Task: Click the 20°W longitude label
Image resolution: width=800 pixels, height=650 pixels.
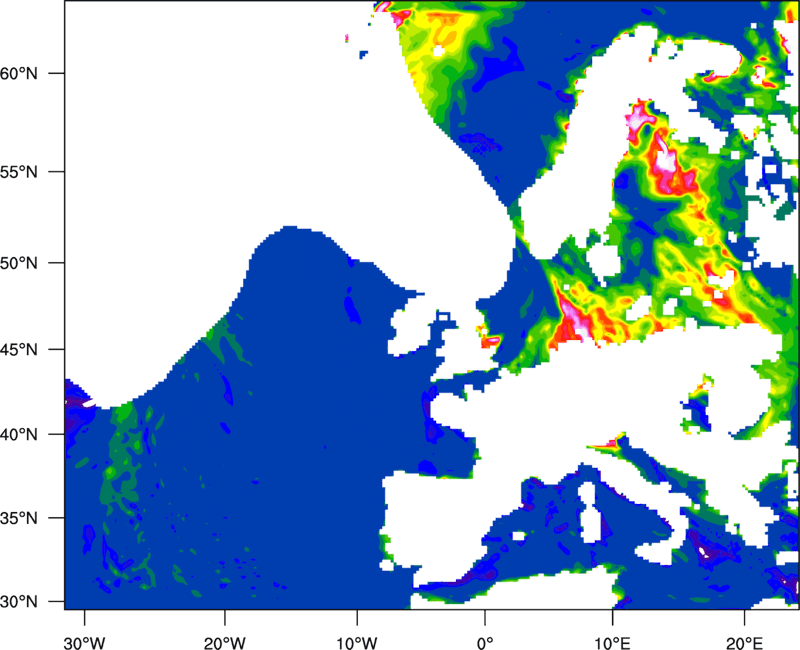Action: pyautogui.click(x=224, y=643)
